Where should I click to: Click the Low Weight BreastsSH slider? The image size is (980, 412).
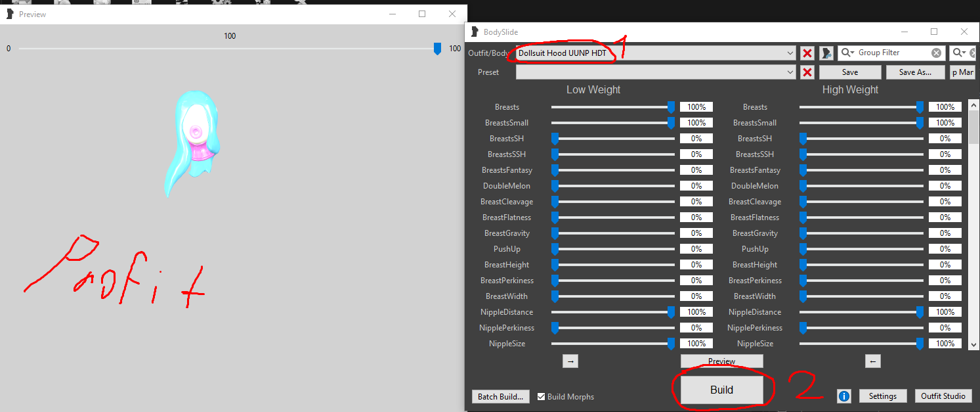click(x=613, y=139)
